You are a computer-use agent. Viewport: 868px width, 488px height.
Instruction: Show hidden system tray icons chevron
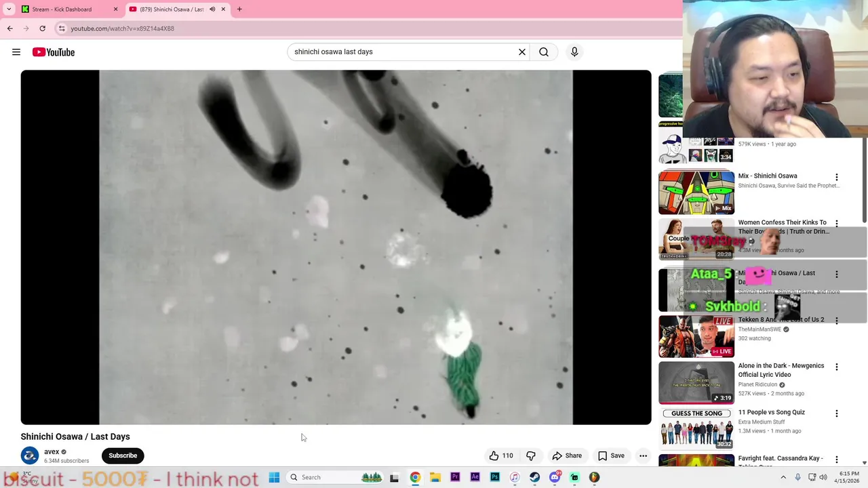(783, 477)
